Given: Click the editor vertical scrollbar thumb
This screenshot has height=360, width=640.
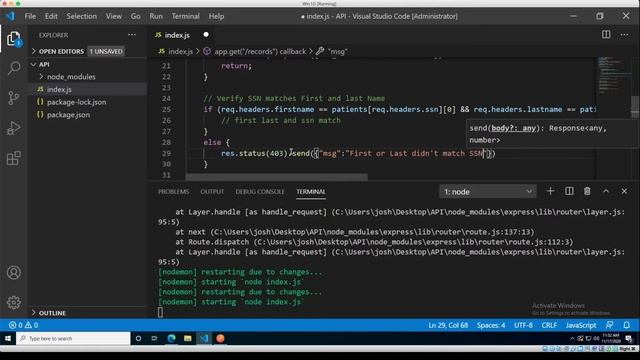Looking at the screenshot, I should tap(635, 107).
